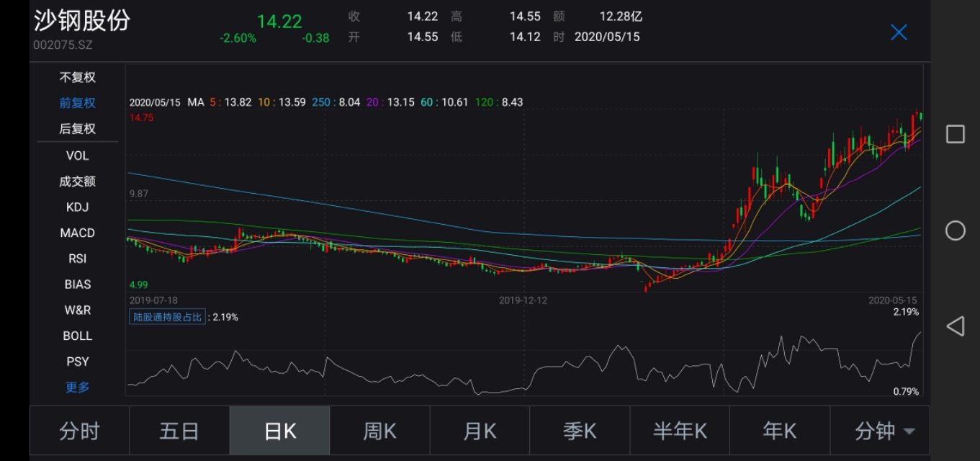This screenshot has width=980, height=461.
Task: Tap the MA 20 : 13.15 legend value
Action: [x=390, y=102]
